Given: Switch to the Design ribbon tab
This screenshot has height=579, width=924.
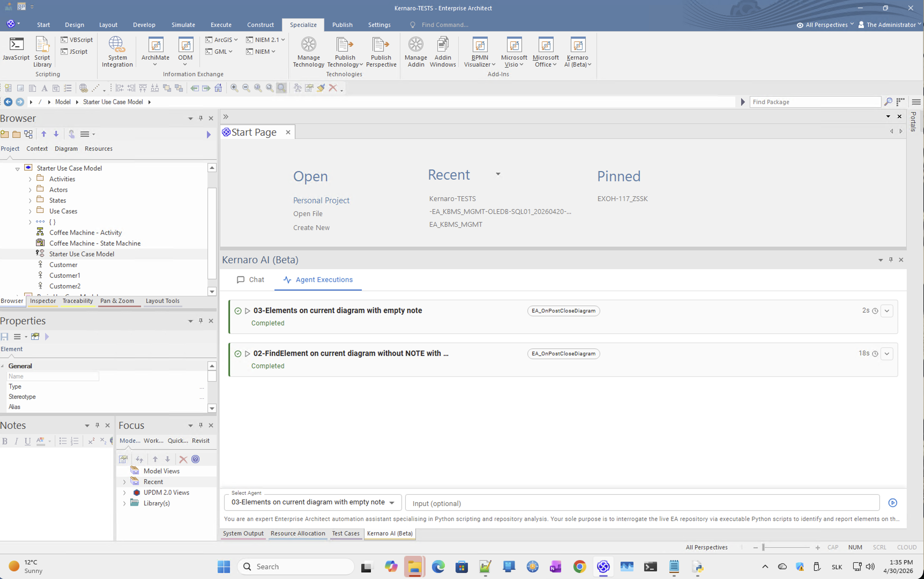Looking at the screenshot, I should coord(74,25).
